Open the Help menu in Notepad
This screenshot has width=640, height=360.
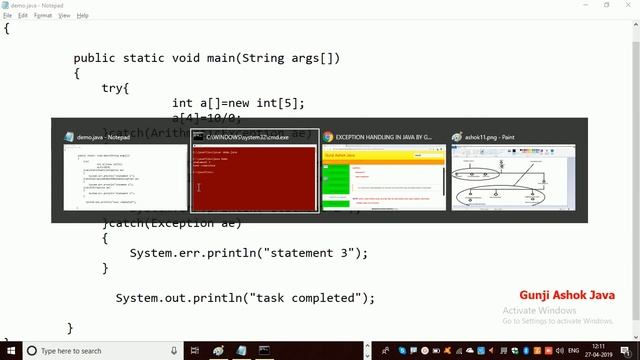point(82,16)
